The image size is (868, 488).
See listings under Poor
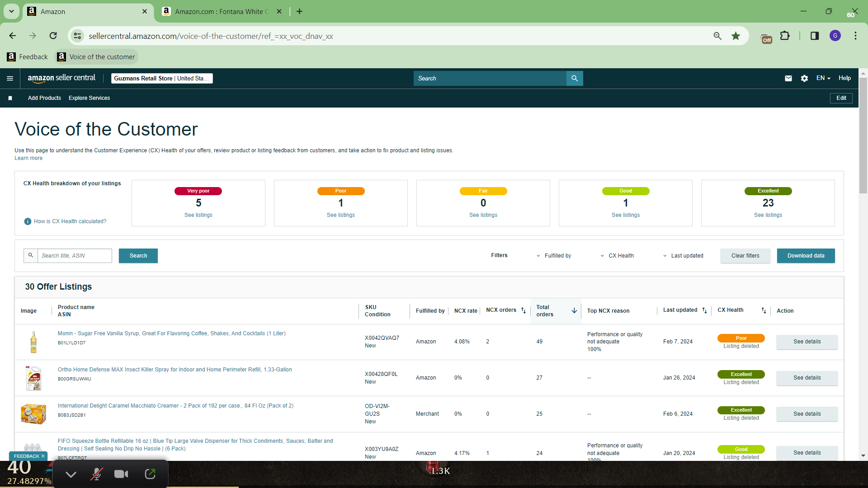(341, 215)
